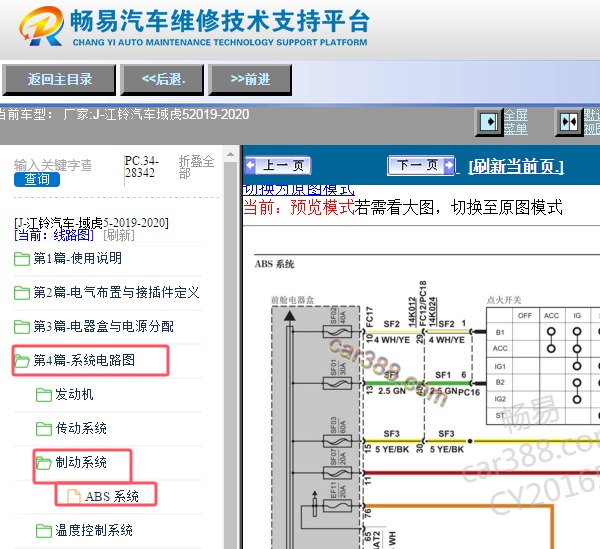Click the 刷新当前页 link
The width and height of the screenshot is (600, 549).
[x=516, y=166]
